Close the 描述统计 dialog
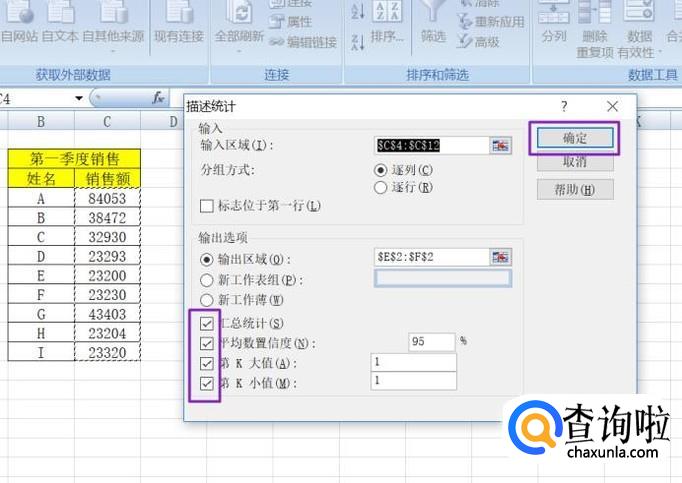Viewport: 682px width, 483px height. pyautogui.click(x=612, y=106)
